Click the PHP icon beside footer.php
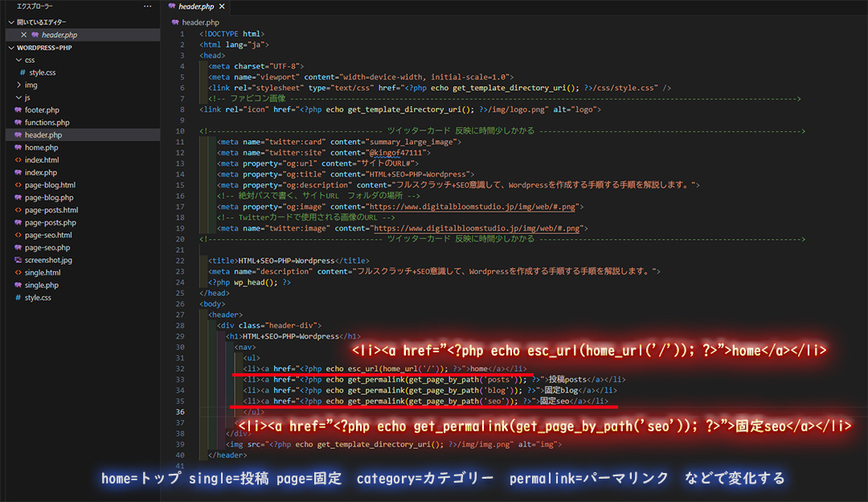This screenshot has width=868, height=502. [18, 109]
